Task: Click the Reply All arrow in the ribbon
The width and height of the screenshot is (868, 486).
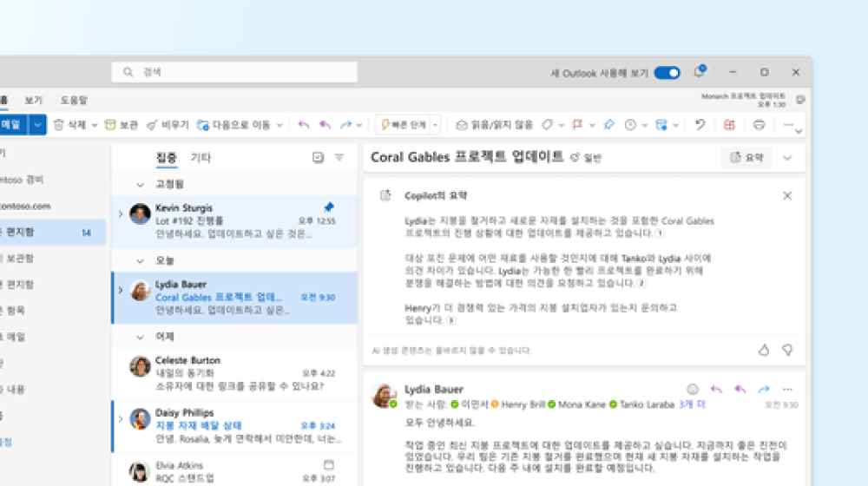Action: coord(325,125)
